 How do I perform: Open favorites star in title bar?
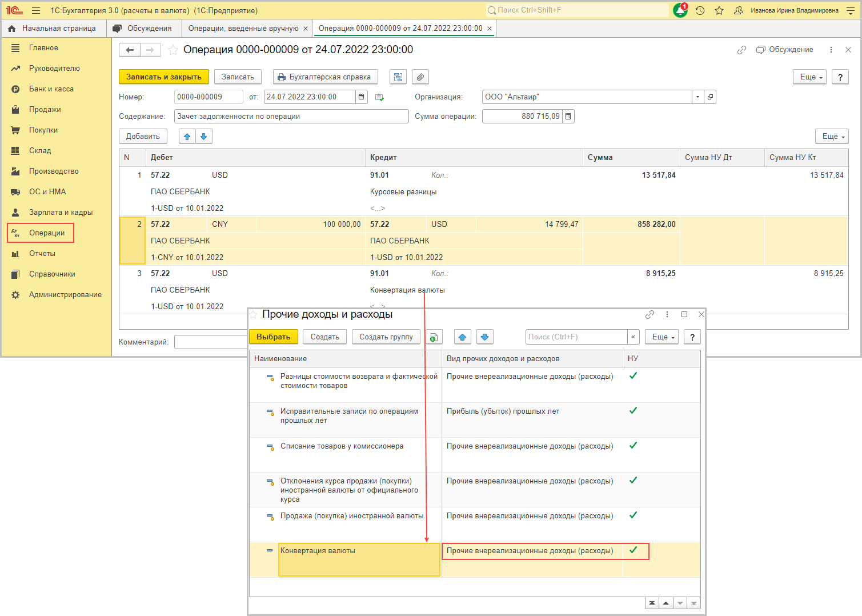click(719, 10)
